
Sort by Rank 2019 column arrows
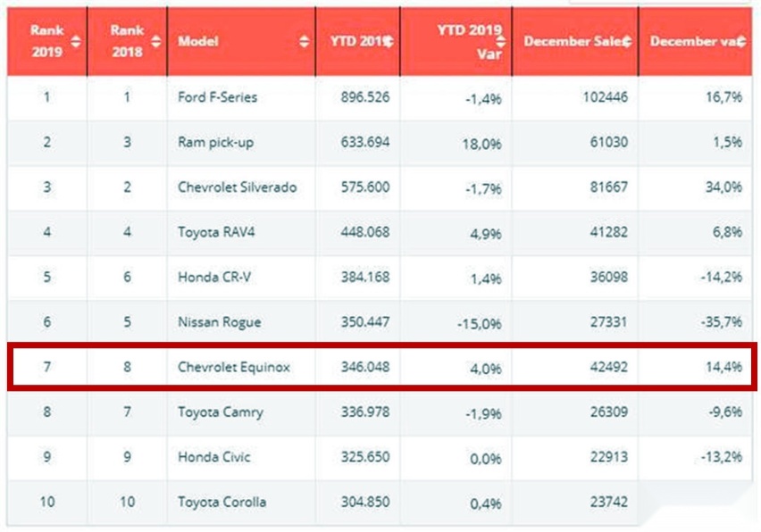click(x=76, y=41)
